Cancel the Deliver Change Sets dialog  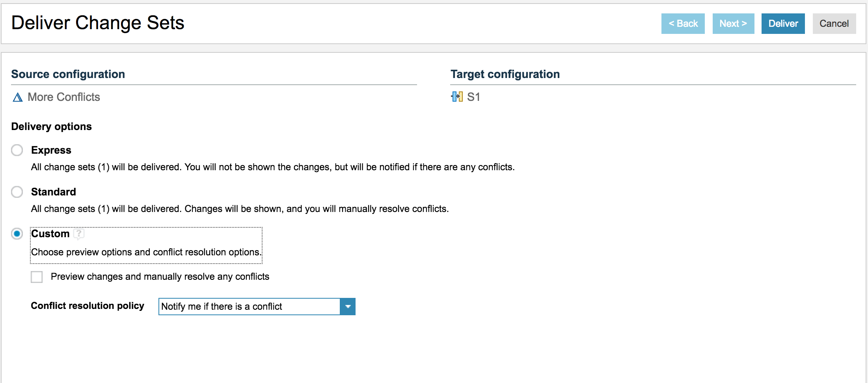pyautogui.click(x=834, y=24)
